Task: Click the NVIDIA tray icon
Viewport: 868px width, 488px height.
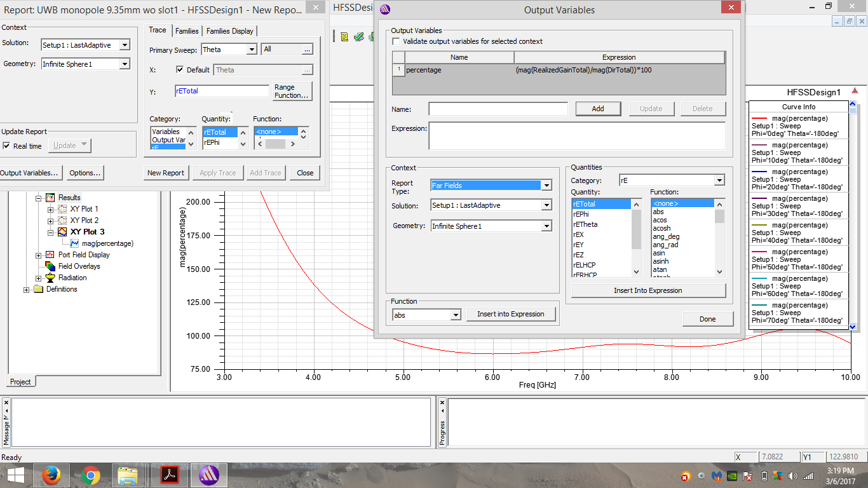Action: tap(732, 476)
